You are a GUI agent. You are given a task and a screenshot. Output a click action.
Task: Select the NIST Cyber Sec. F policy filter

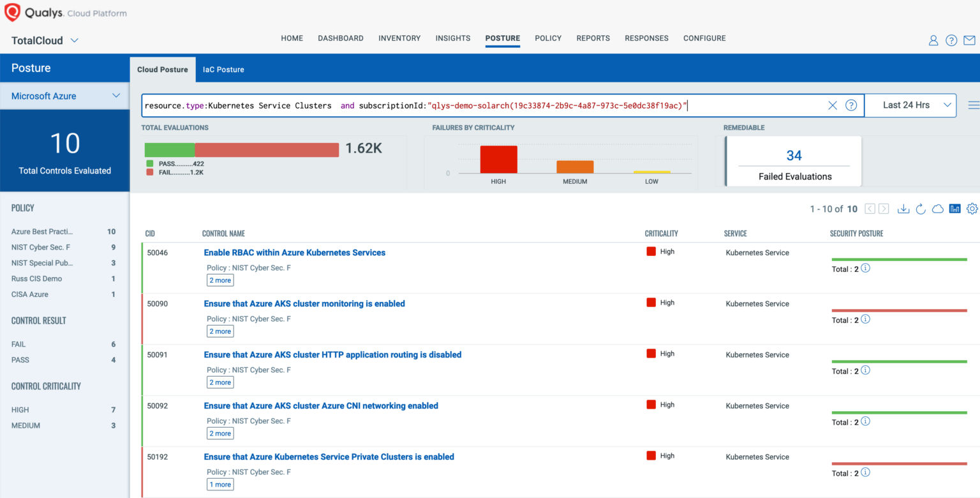coord(42,247)
